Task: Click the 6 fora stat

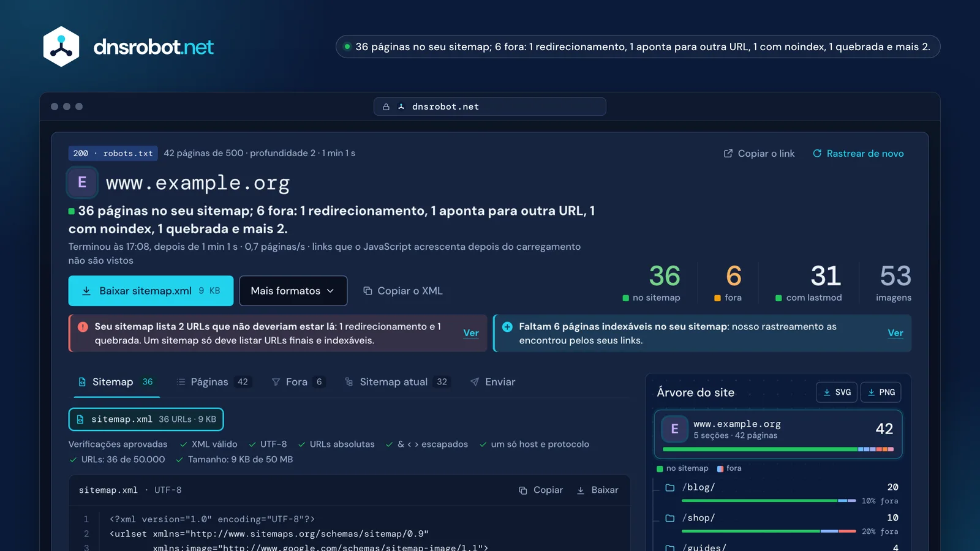Action: point(729,283)
